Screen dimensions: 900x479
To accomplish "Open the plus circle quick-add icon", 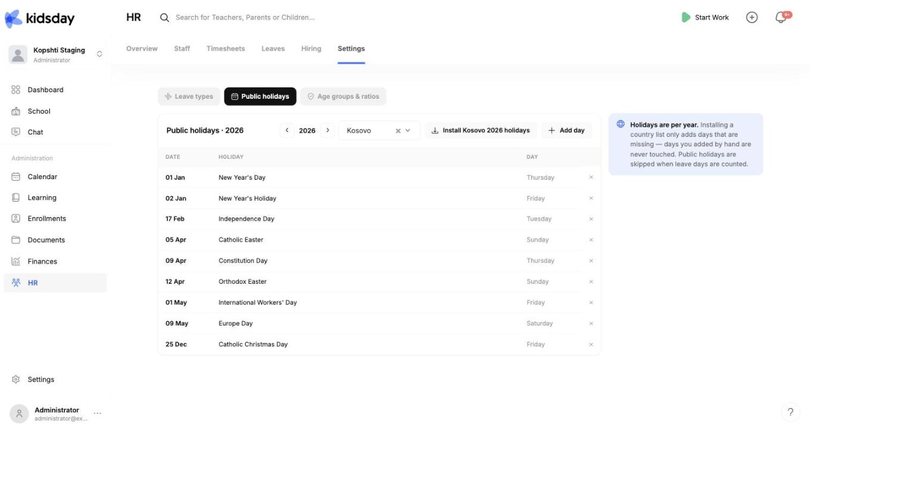I will 751,17.
